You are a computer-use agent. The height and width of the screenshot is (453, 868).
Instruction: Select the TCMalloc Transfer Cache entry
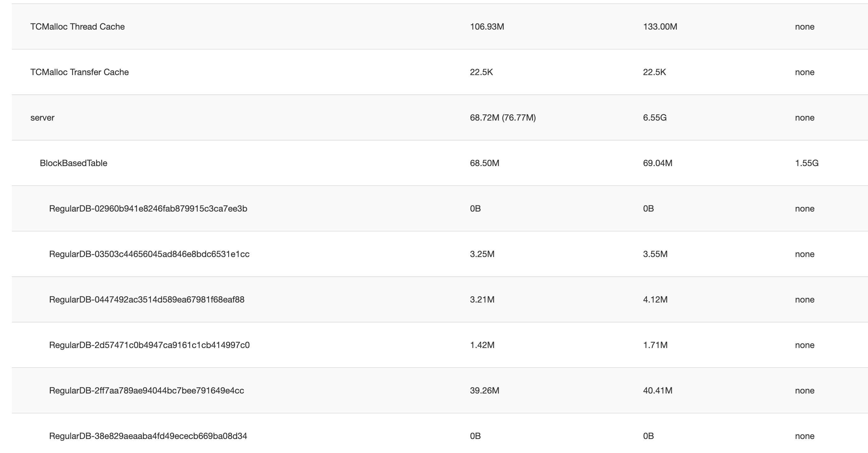tap(79, 72)
